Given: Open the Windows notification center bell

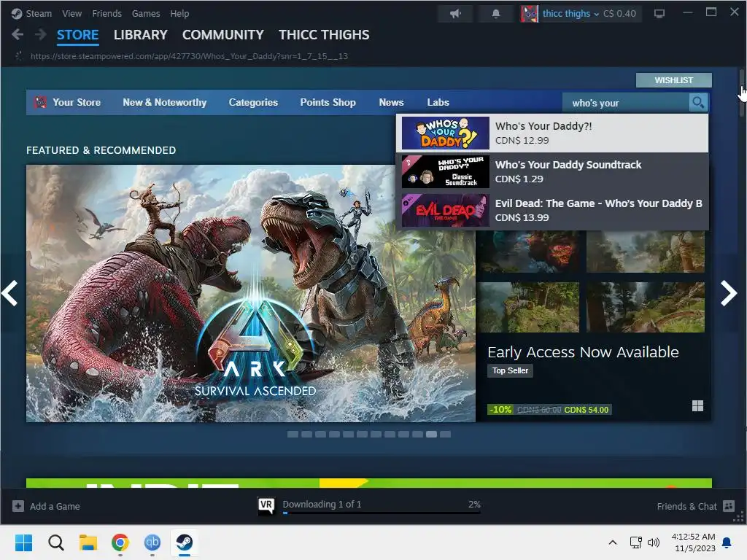Looking at the screenshot, I should point(727,542).
